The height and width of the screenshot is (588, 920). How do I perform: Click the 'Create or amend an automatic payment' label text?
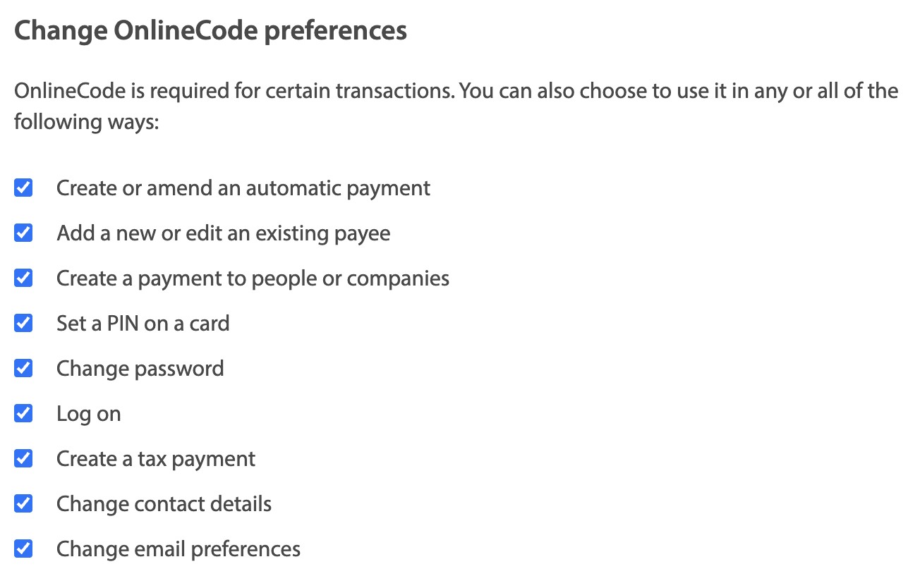pos(243,188)
